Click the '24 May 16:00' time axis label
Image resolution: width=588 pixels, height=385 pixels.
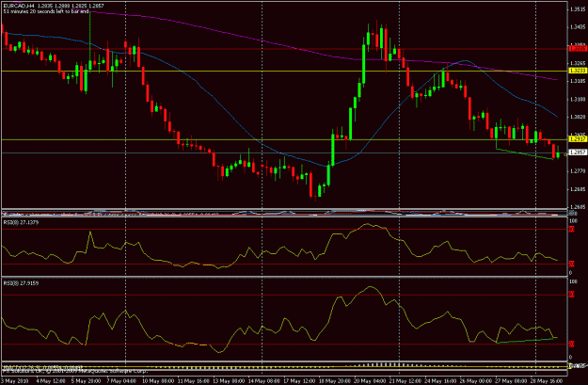(x=442, y=381)
